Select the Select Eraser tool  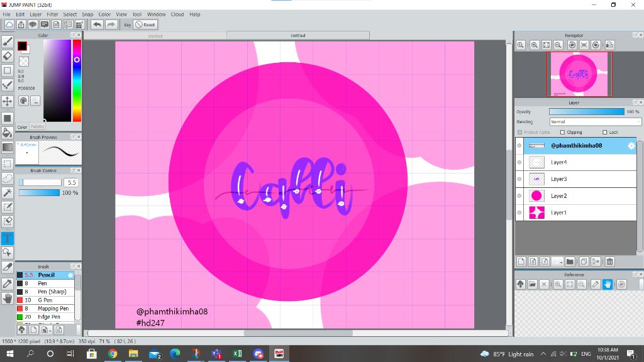tap(8, 221)
